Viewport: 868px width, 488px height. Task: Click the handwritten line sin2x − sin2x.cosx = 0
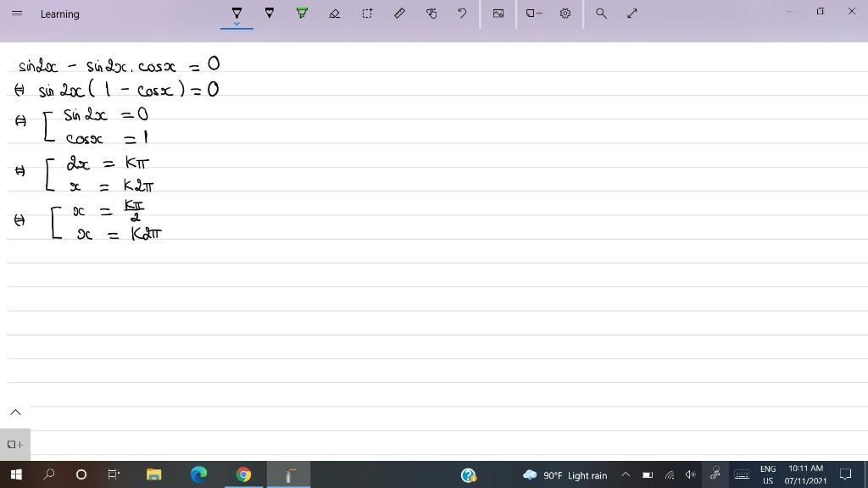click(120, 64)
